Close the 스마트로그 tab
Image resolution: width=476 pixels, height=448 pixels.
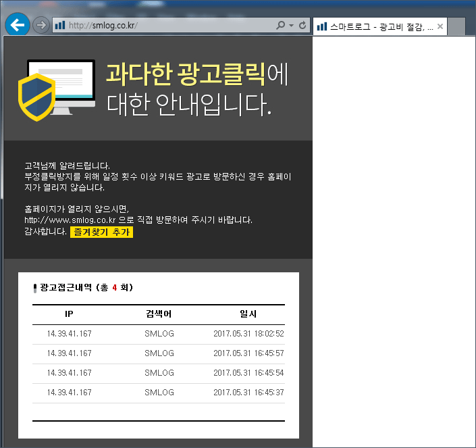click(x=440, y=27)
